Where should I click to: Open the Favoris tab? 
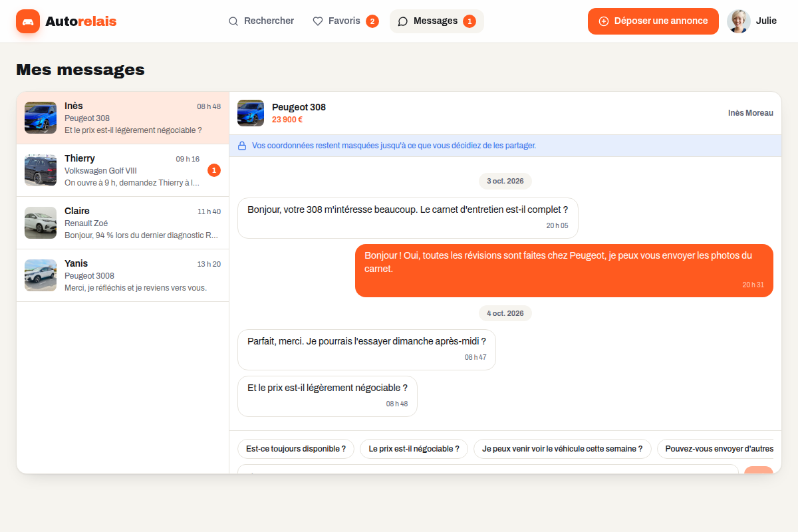click(346, 21)
